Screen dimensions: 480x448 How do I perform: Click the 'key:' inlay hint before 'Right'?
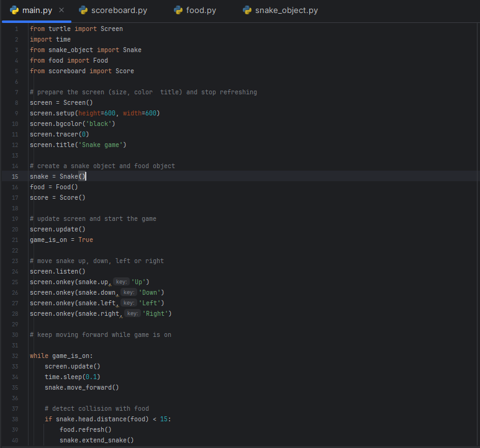click(132, 313)
